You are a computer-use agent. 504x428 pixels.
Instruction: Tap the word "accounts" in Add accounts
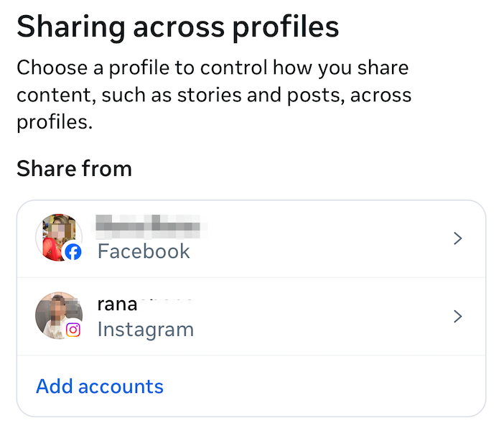[121, 386]
